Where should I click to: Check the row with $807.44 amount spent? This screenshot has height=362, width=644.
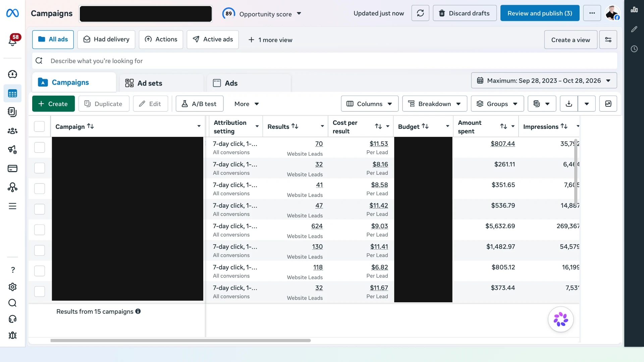40,147
